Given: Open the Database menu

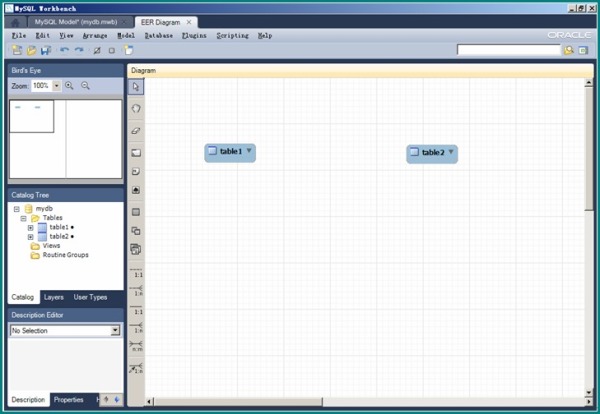Looking at the screenshot, I should (158, 36).
